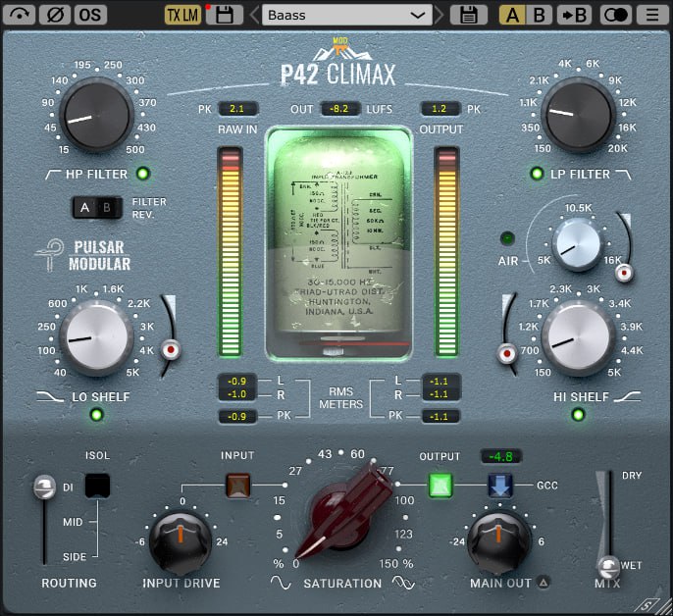Click the RAW IN level meter
The image size is (673, 616).
pos(230,252)
